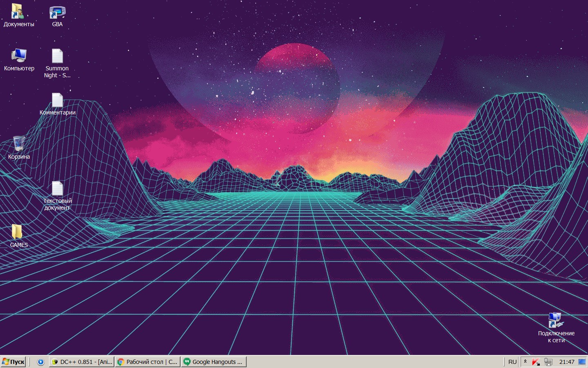This screenshot has width=588, height=368.
Task: Click the 21:47 taskbar clock
Action: tap(567, 362)
